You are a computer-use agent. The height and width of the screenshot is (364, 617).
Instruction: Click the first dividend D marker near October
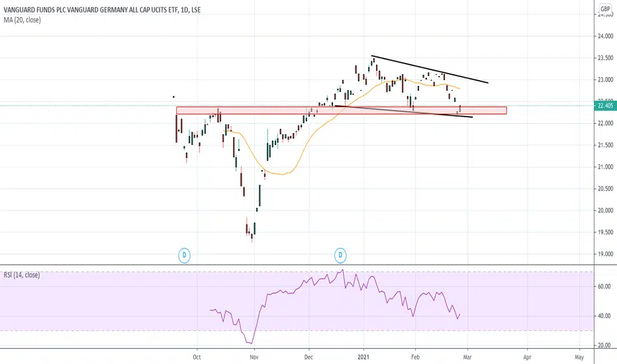tap(184, 255)
